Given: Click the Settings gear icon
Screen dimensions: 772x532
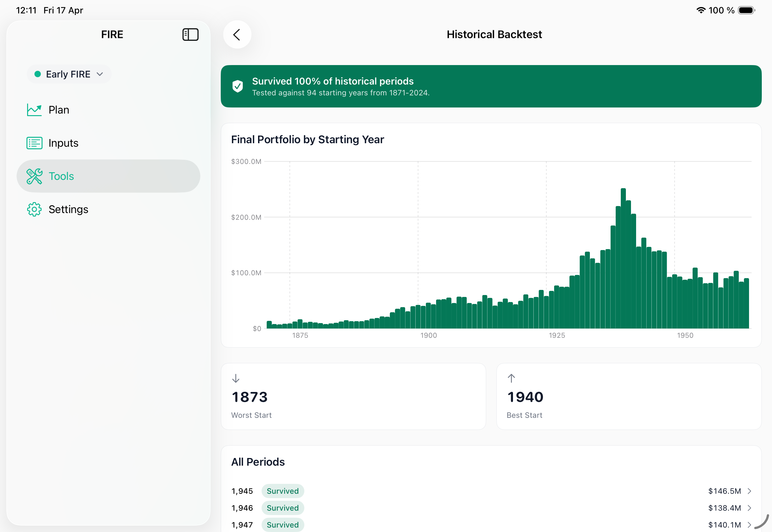Looking at the screenshot, I should (34, 209).
